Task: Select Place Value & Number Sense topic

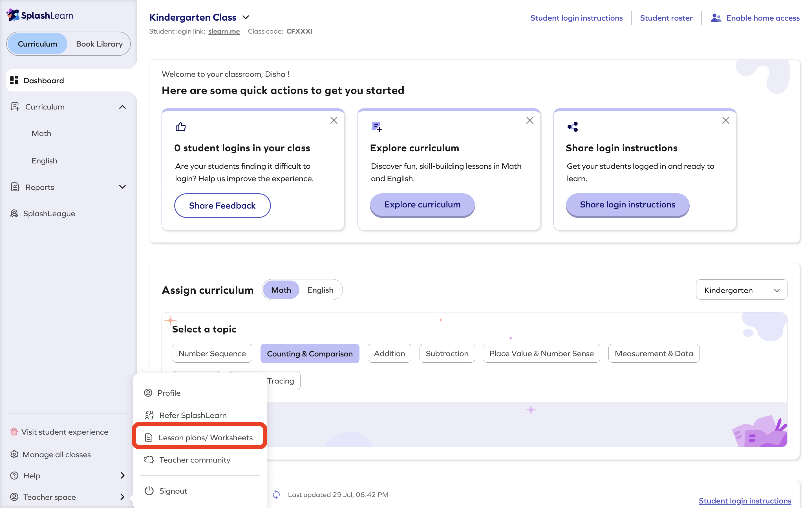Action: [541, 353]
